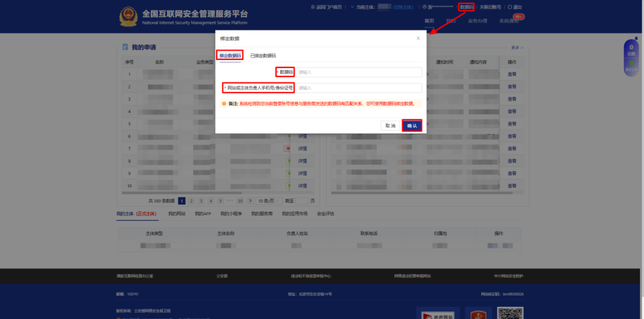Click the 负责人姓名 column header
The height and width of the screenshot is (319, 644).
click(x=297, y=233)
